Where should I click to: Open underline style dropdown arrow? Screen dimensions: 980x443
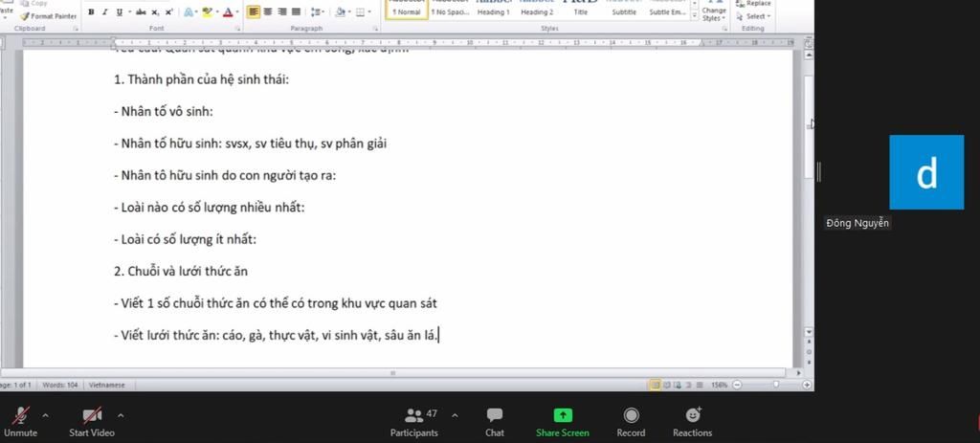pyautogui.click(x=129, y=11)
